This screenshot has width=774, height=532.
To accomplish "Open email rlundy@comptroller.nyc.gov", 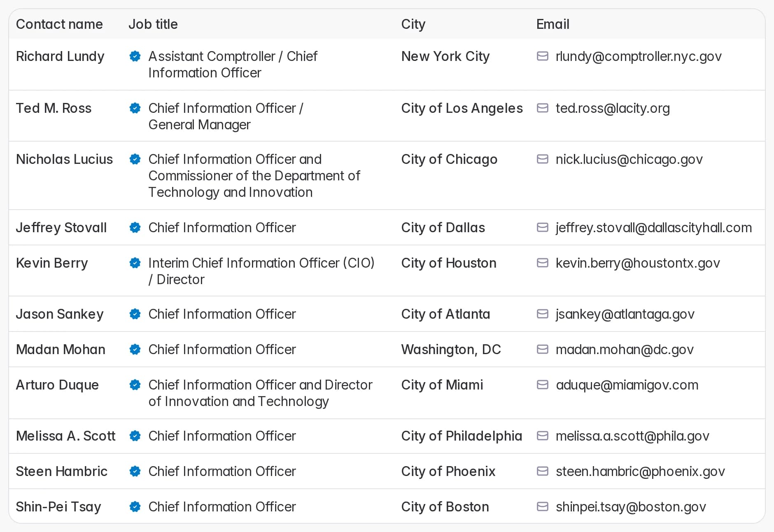I will (639, 56).
